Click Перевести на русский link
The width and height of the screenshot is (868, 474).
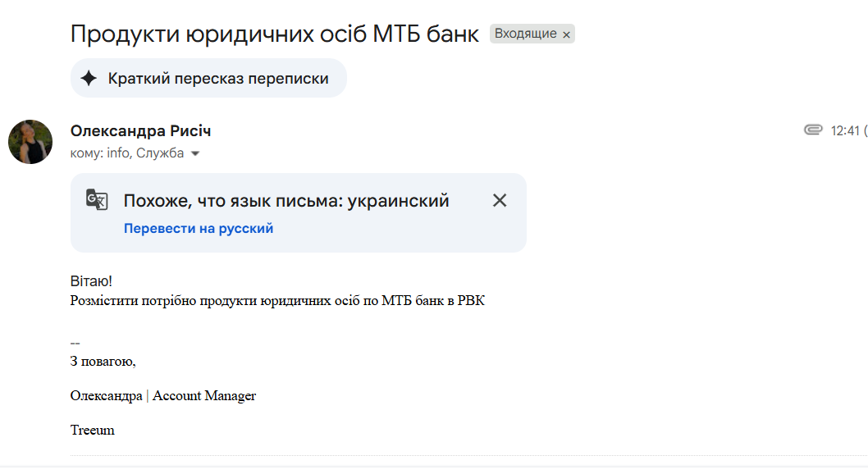(199, 229)
